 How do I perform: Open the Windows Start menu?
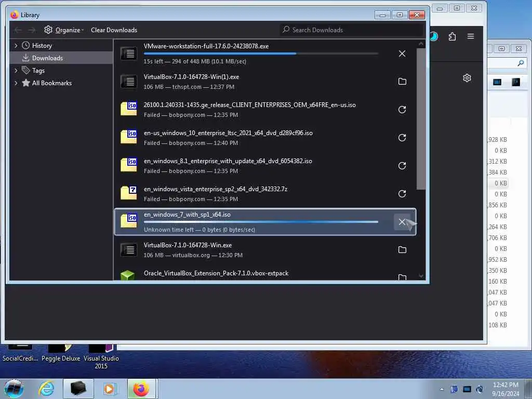tap(14, 389)
